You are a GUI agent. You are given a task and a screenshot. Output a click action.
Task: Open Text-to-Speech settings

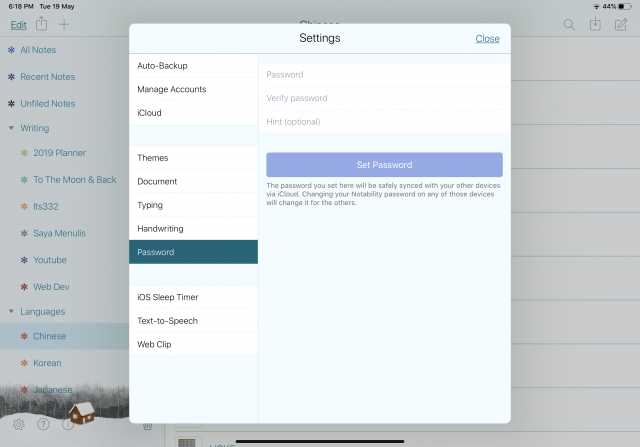[x=193, y=321]
